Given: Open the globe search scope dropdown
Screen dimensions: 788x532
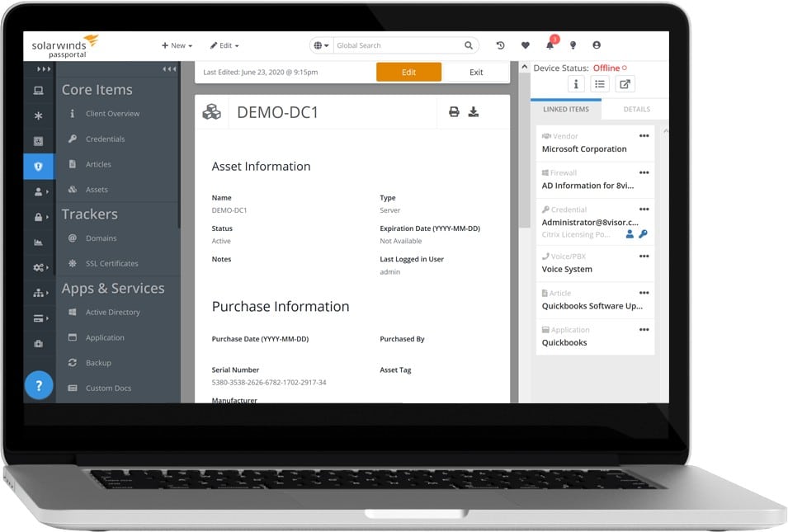Looking at the screenshot, I should coord(321,45).
